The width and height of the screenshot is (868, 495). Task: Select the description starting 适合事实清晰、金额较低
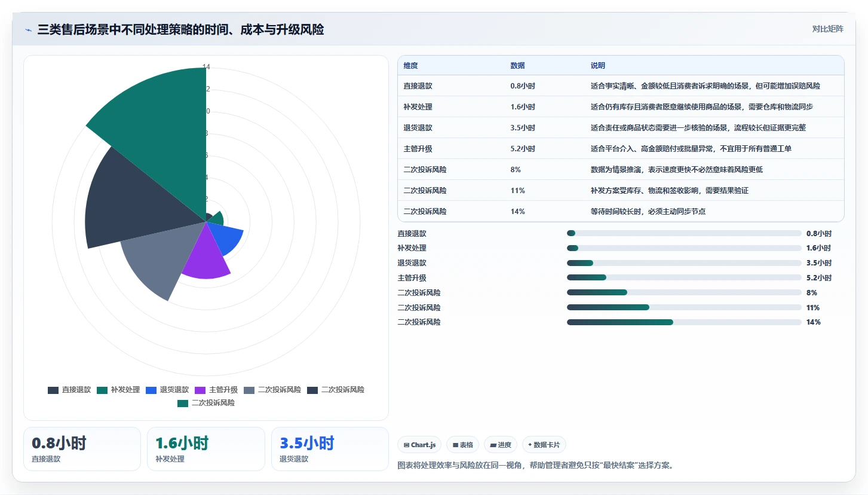click(x=706, y=85)
